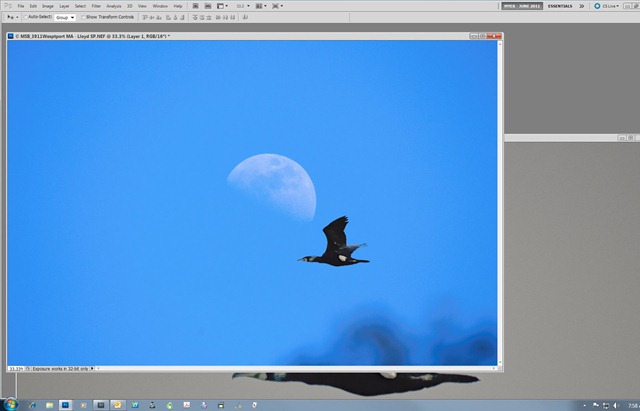
Task: Open the Filter menu
Action: [x=96, y=6]
